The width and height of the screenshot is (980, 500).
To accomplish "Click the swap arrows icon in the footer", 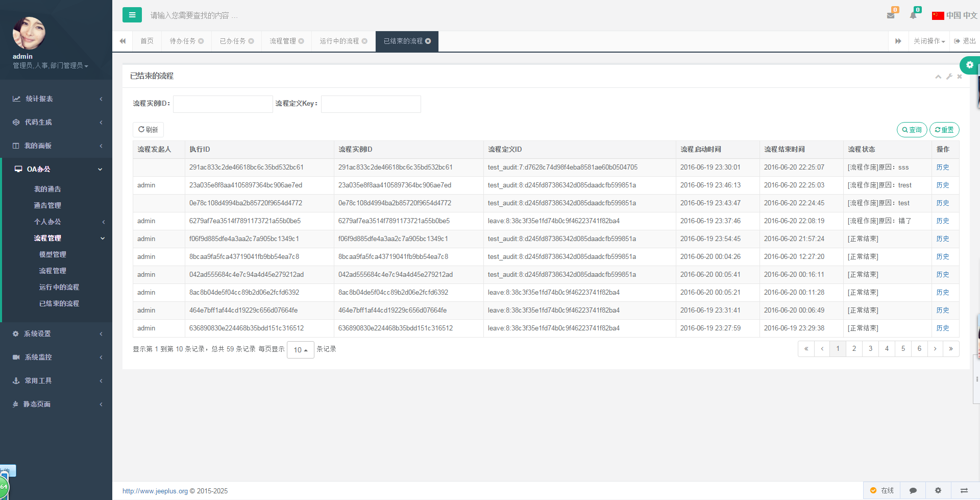I will [964, 490].
